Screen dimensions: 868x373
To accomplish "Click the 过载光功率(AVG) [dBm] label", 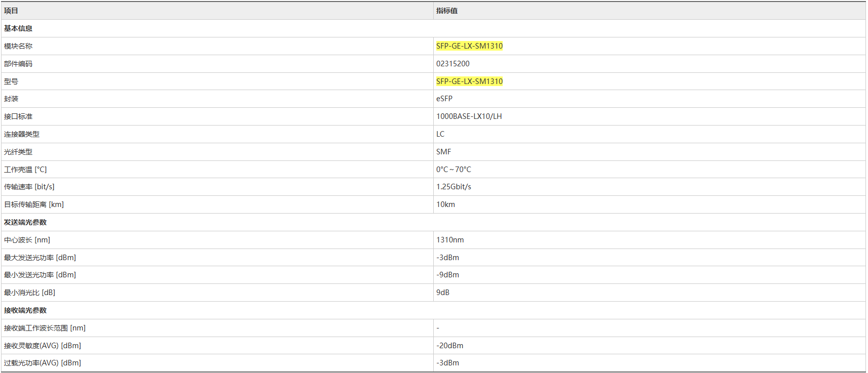I will (43, 363).
